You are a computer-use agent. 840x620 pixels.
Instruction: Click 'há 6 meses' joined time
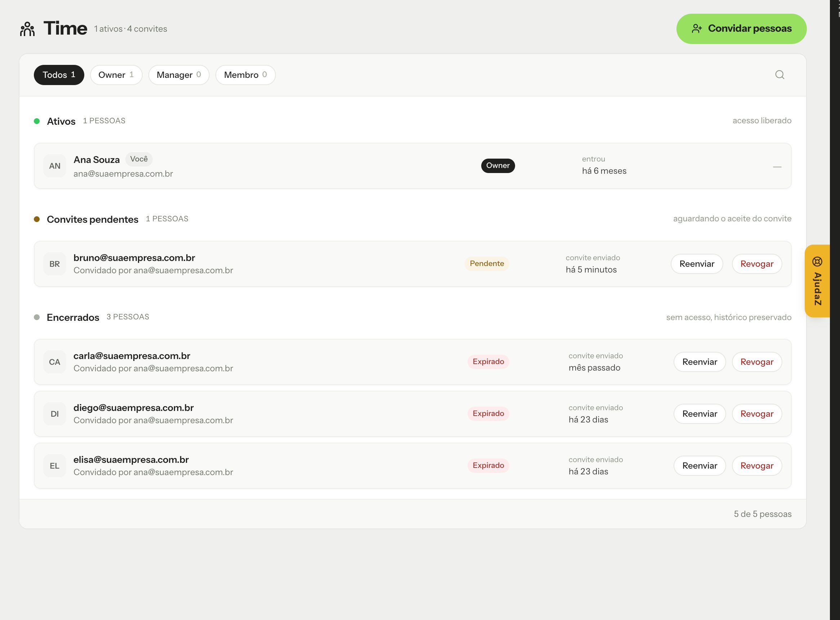(x=604, y=171)
